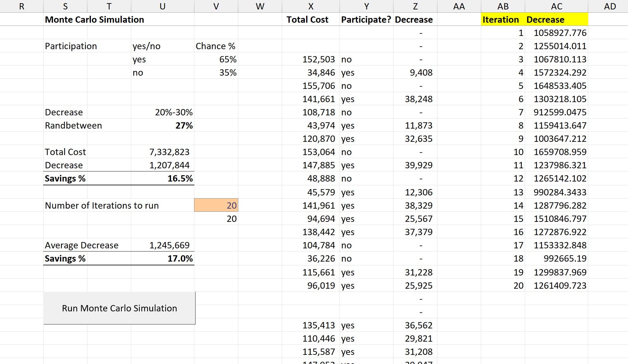Select column header V
The width and height of the screenshot is (628, 364).
coord(216,6)
